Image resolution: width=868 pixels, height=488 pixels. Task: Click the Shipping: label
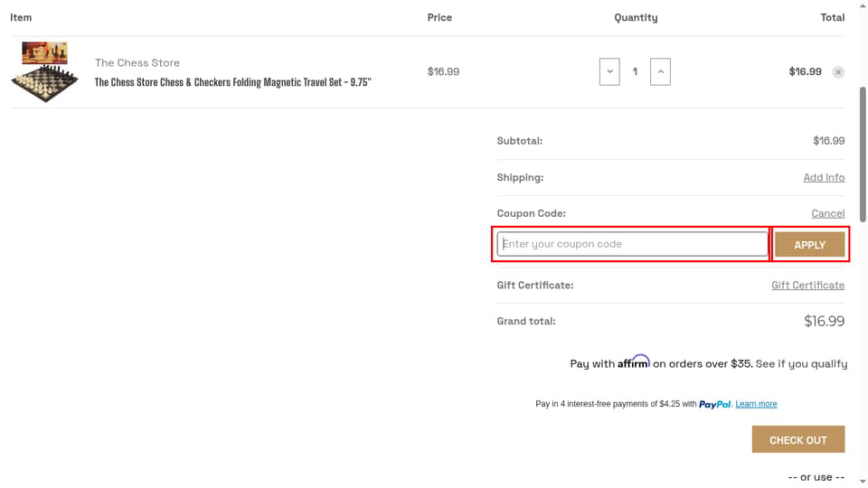click(x=521, y=178)
